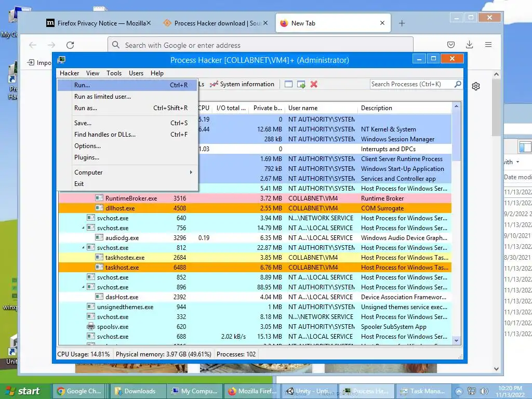The width and height of the screenshot is (532, 399).
Task: Open the Users menu
Action: click(x=136, y=73)
